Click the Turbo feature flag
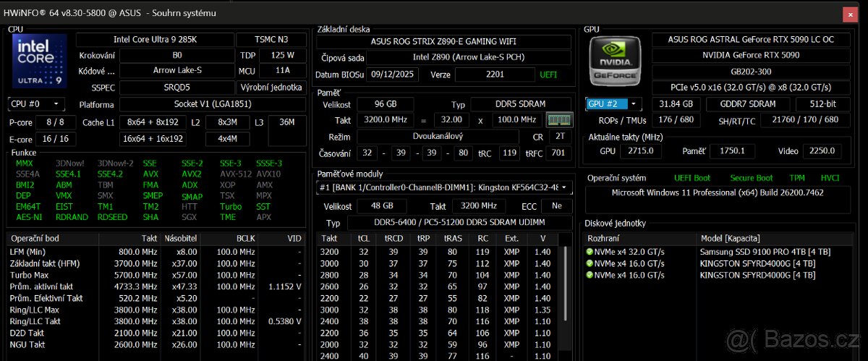The image size is (868, 361). (x=231, y=206)
